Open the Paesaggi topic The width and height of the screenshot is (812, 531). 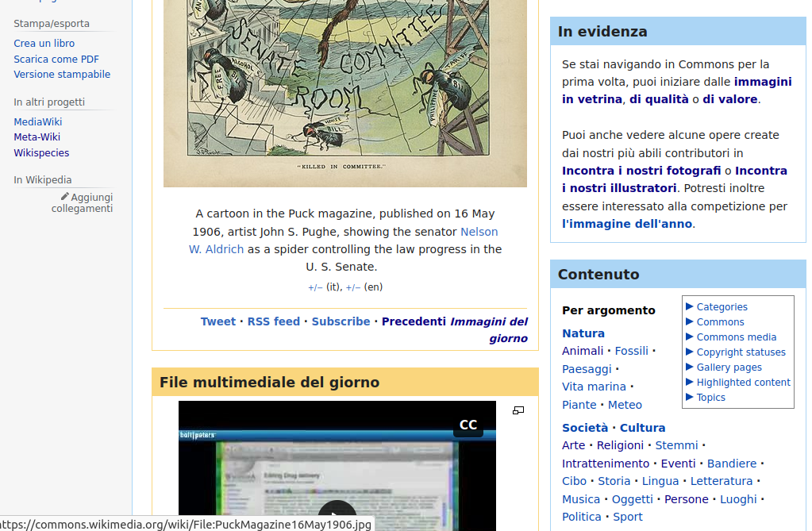(x=587, y=369)
